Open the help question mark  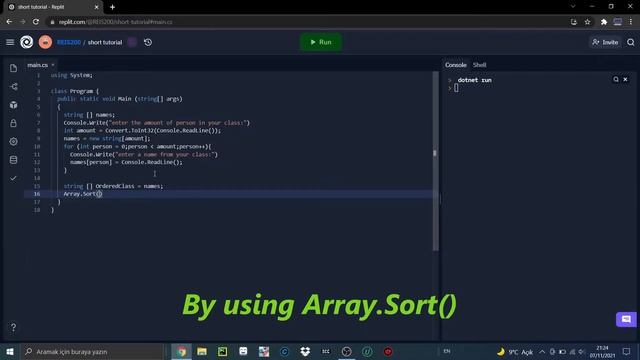coord(13,327)
